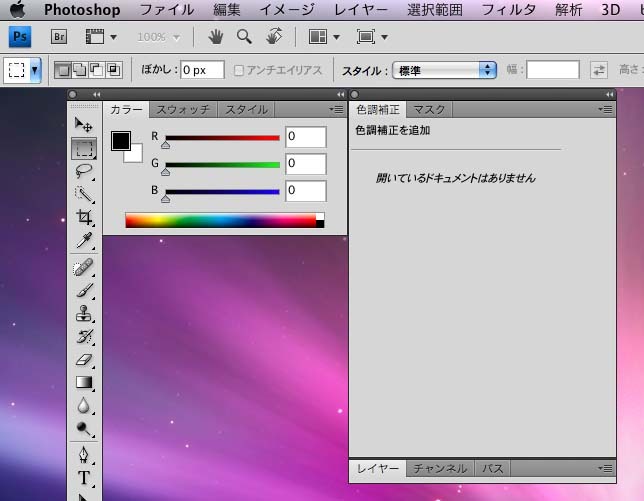Click the R channel slider

(222, 138)
